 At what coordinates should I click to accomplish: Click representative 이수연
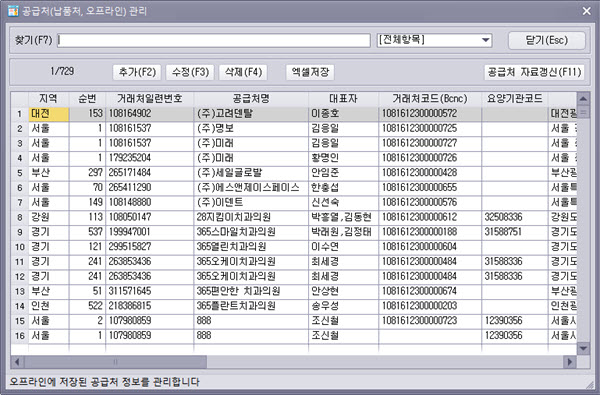343,247
